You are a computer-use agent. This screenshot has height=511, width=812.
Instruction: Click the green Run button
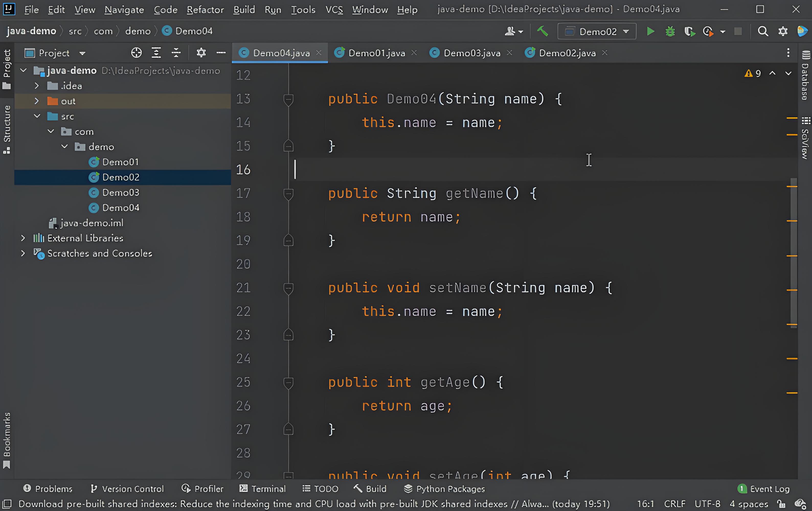click(x=650, y=31)
